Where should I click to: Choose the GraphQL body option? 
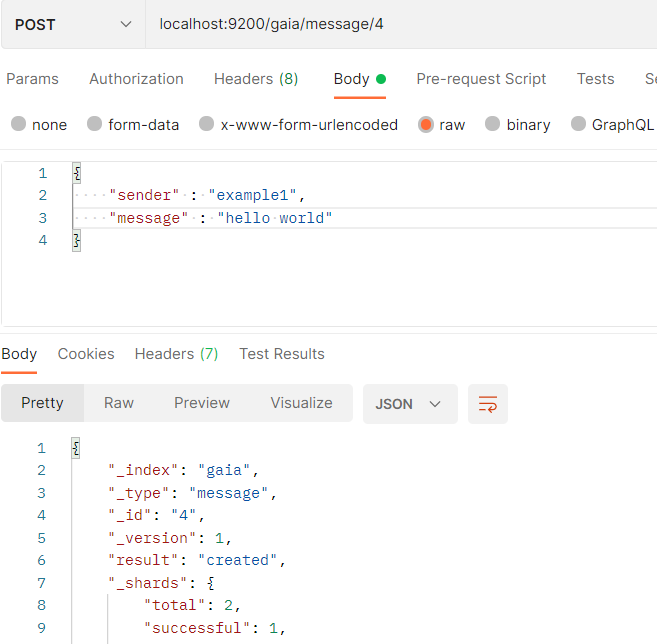coord(612,124)
